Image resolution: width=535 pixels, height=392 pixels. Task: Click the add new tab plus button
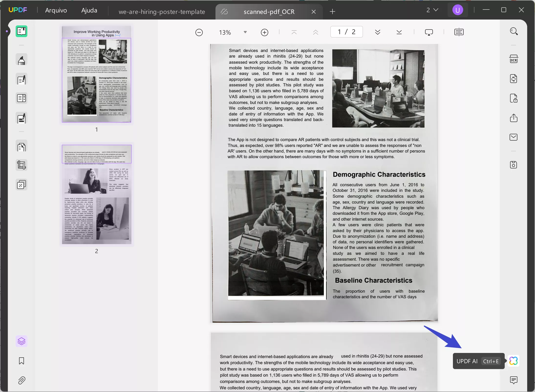[x=332, y=12]
